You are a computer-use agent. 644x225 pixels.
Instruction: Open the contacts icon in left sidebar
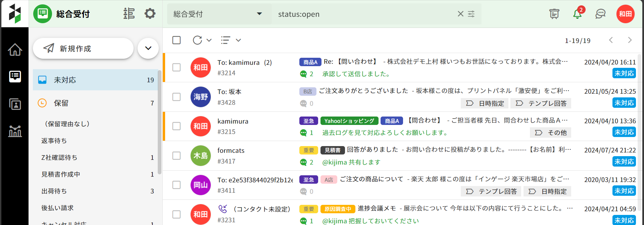click(x=15, y=104)
